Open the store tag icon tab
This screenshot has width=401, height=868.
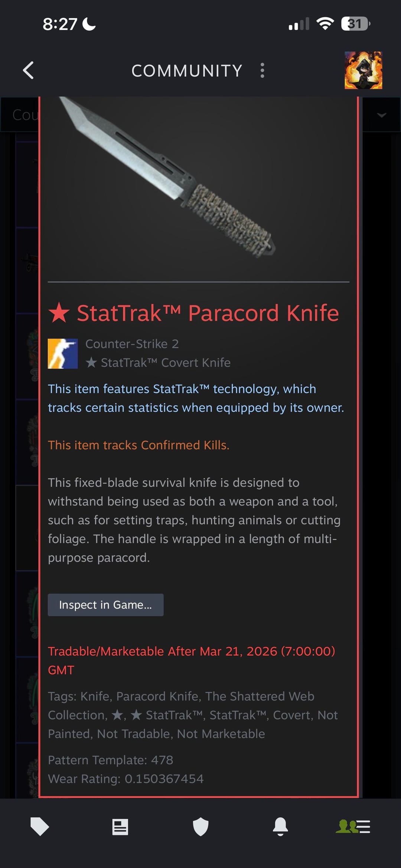[x=40, y=827]
